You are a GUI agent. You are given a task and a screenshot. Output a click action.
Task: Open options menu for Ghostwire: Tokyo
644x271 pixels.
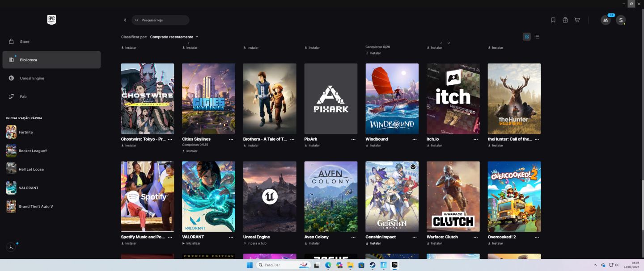(170, 139)
